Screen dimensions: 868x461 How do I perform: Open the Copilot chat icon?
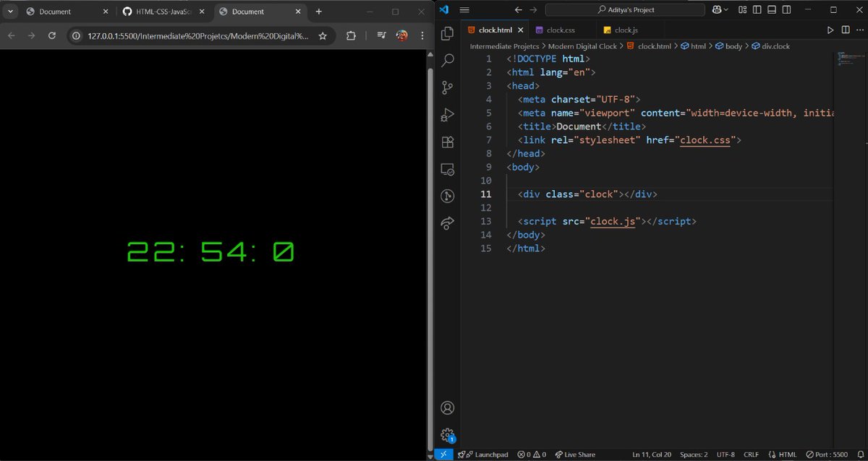[x=718, y=9]
